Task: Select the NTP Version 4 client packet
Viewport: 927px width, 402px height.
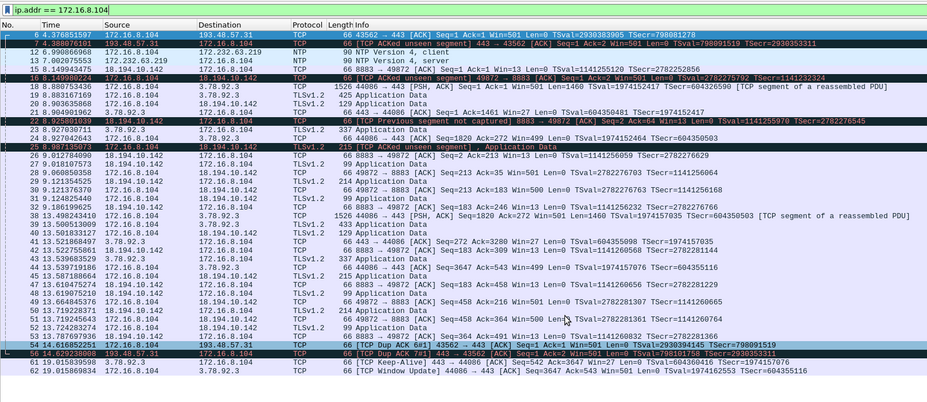Action: (400, 52)
